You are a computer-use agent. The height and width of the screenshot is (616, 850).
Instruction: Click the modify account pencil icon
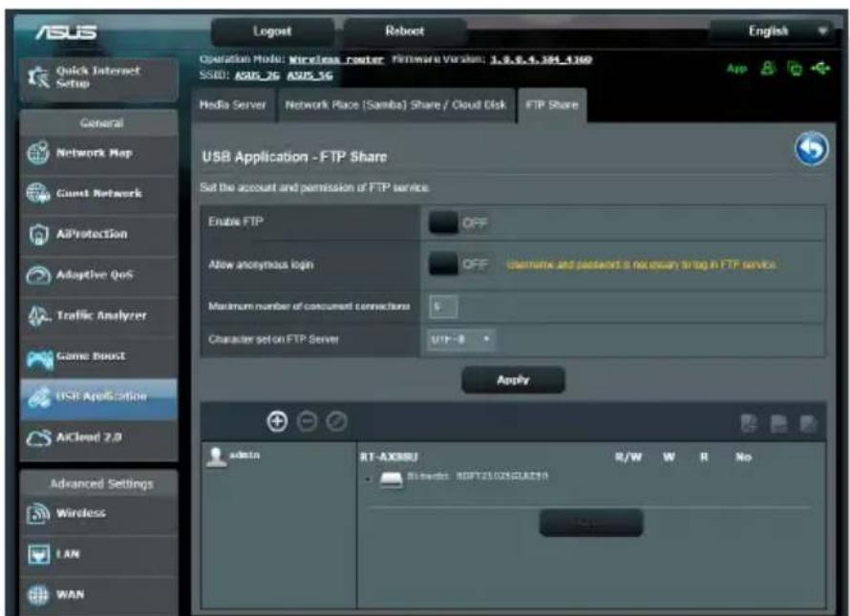336,421
